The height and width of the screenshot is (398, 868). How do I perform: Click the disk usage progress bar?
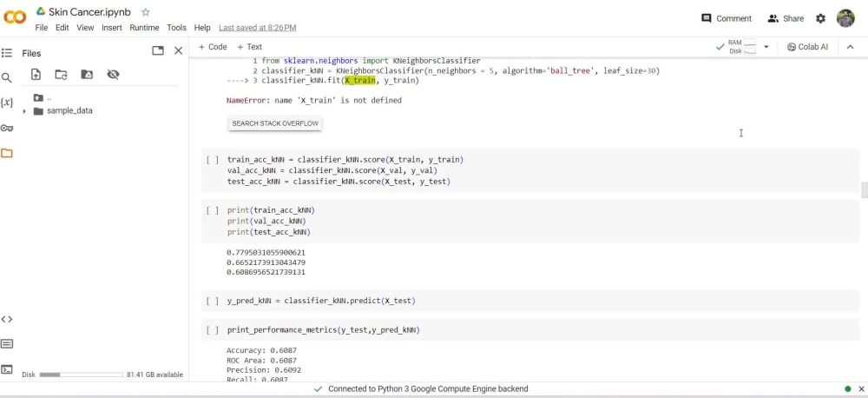[81, 375]
